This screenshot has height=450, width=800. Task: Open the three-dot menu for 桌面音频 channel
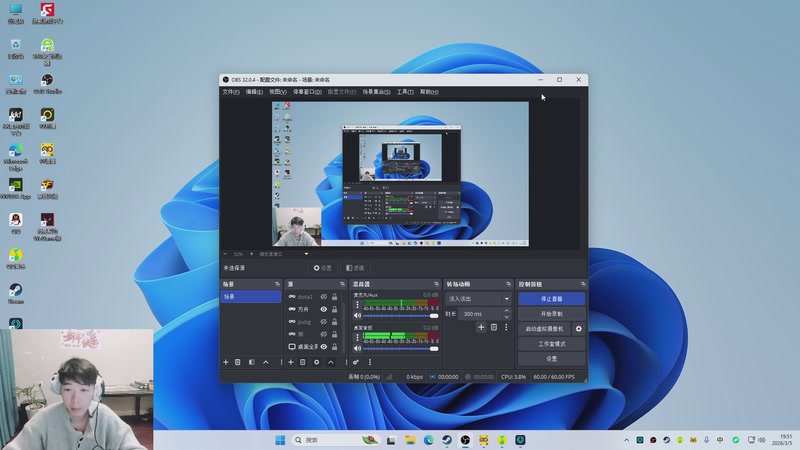pyautogui.click(x=357, y=337)
